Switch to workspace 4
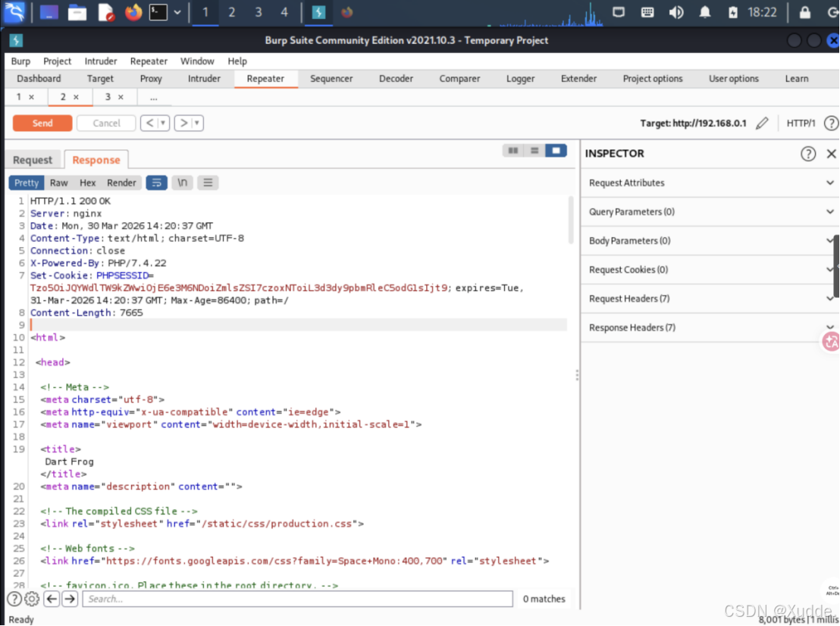The image size is (840, 626). pos(284,12)
